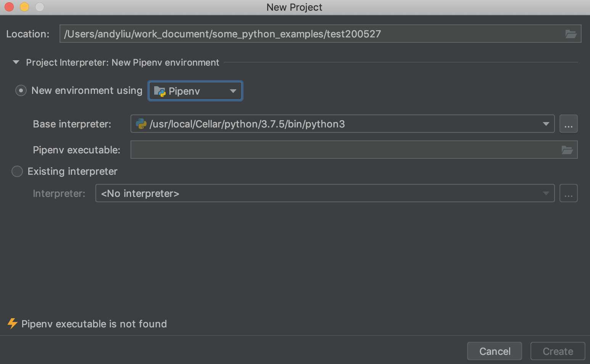Click inside the Location path field
The width and height of the screenshot is (590, 364).
tap(305, 34)
